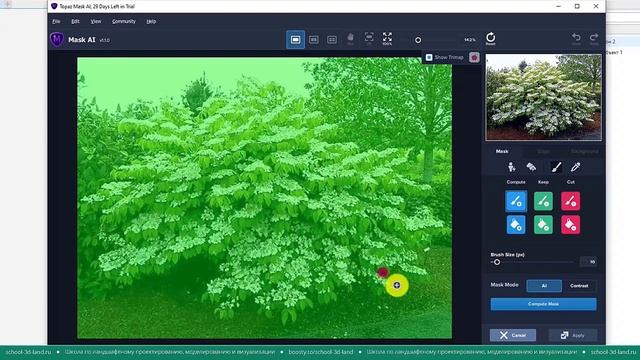Select the eyedropper color picker tool

tap(576, 167)
